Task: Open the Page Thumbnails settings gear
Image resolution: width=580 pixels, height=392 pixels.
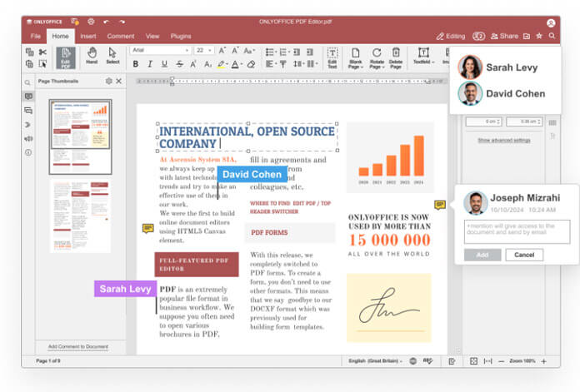Action: point(108,81)
